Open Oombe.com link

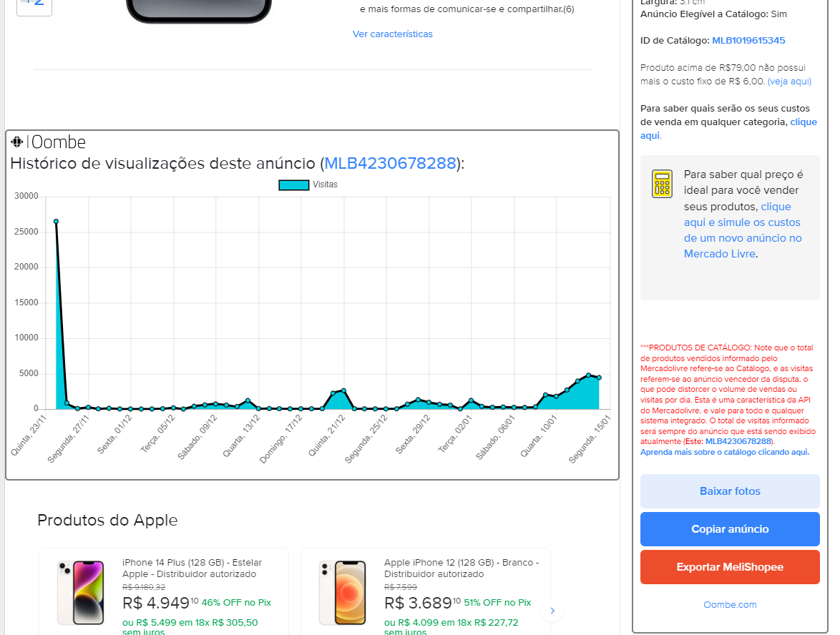(730, 604)
